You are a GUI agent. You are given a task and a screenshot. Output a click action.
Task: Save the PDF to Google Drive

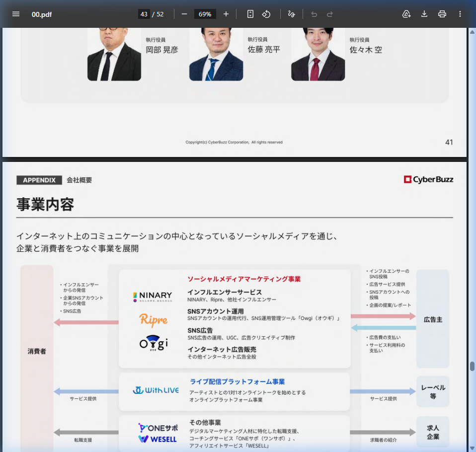pyautogui.click(x=406, y=14)
